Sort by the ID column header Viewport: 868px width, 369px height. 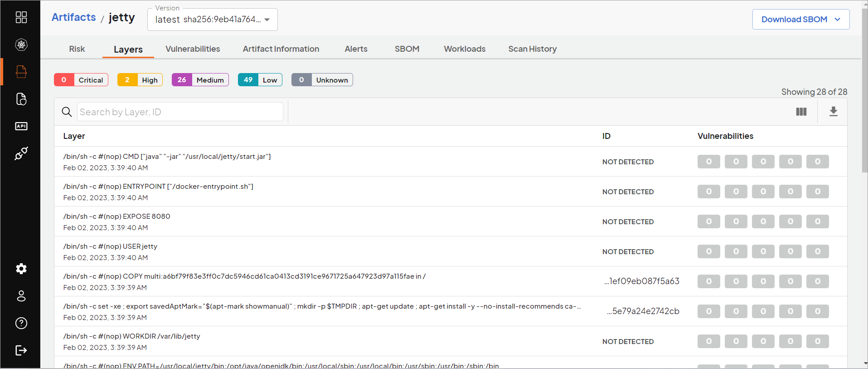(606, 136)
